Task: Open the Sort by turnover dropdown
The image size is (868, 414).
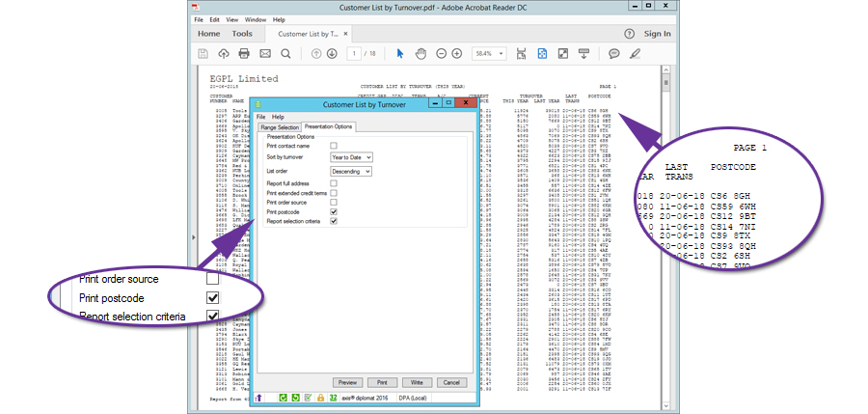Action: (x=351, y=158)
